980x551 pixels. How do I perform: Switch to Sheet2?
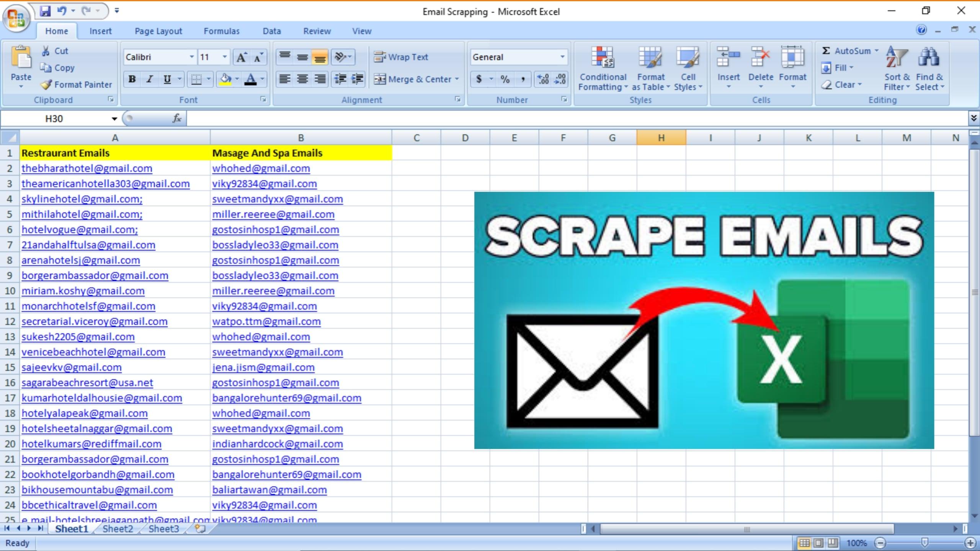coord(118,528)
